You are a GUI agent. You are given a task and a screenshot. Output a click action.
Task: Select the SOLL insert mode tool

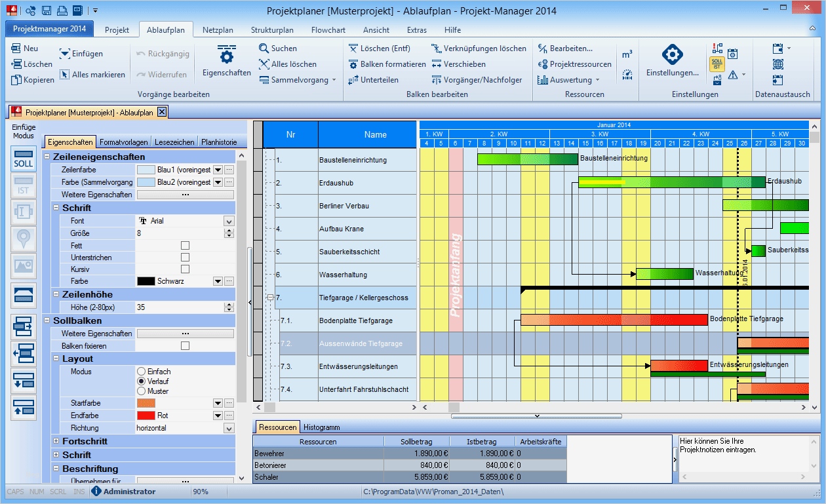pos(22,159)
